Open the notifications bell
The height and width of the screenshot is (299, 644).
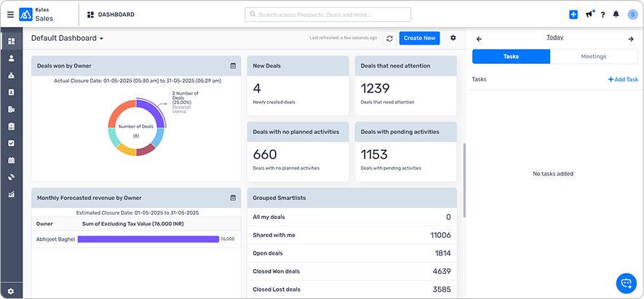point(616,15)
